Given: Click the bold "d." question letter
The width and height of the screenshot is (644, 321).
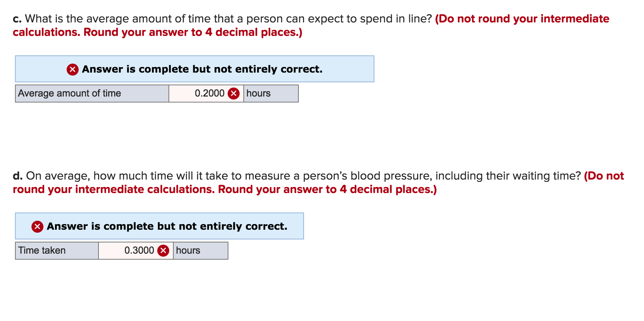Looking at the screenshot, I should tap(18, 176).
